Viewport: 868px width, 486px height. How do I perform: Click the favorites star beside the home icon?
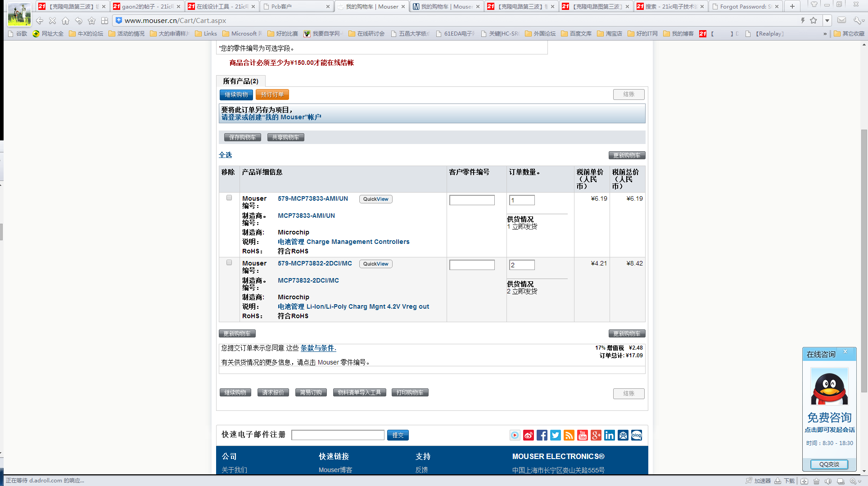point(92,21)
